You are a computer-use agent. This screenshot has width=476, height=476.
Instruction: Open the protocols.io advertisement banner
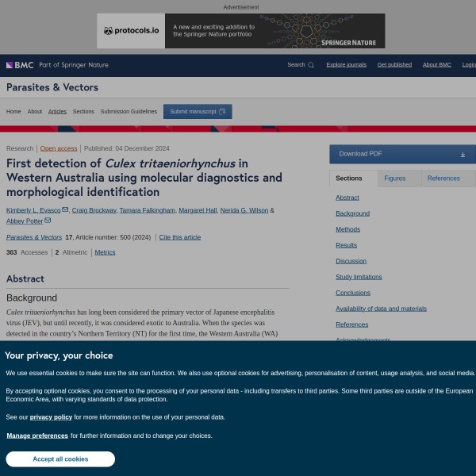pyautogui.click(x=240, y=31)
